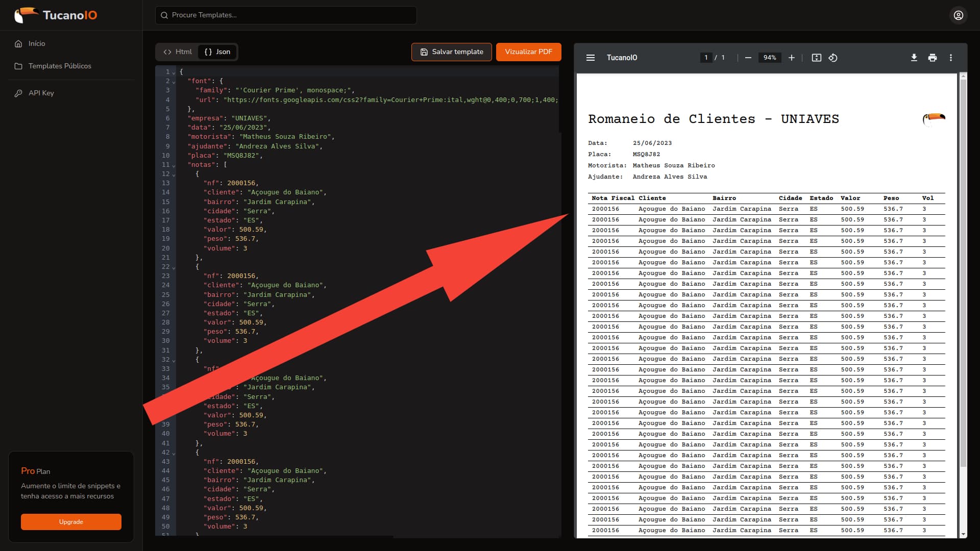Open the PDF viewer sidebar menu icon
The height and width of the screenshot is (551, 980).
(x=591, y=58)
